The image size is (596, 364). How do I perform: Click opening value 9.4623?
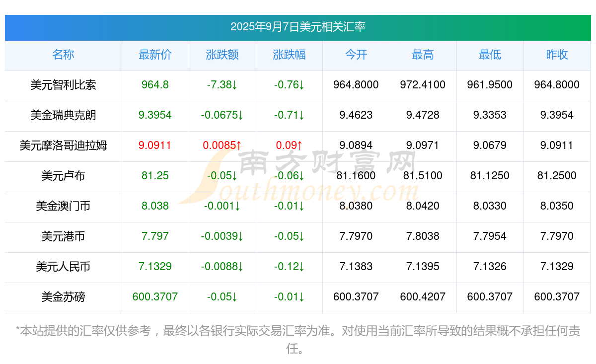[356, 115]
